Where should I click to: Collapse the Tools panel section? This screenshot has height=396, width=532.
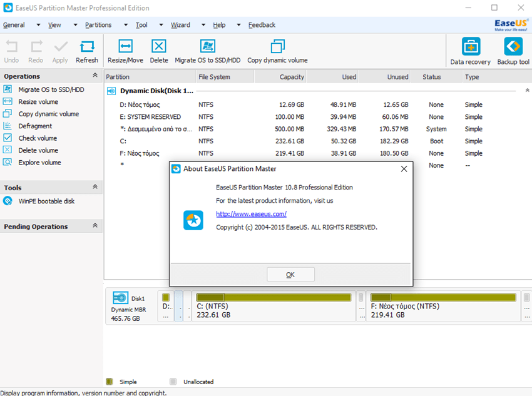pyautogui.click(x=95, y=187)
